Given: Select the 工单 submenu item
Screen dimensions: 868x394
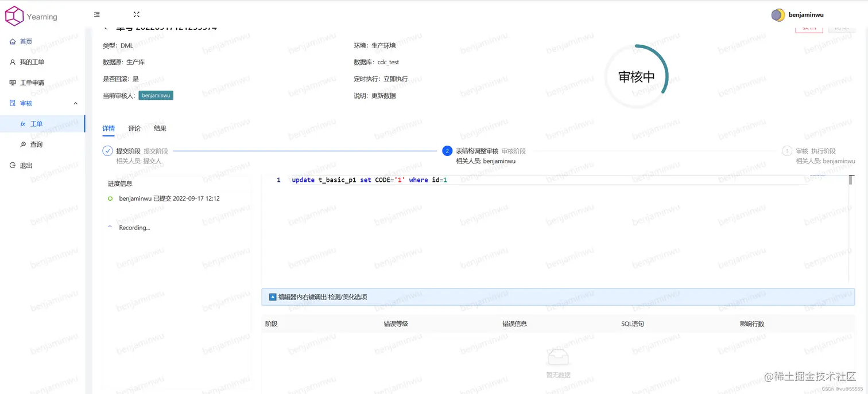Looking at the screenshot, I should (42, 124).
